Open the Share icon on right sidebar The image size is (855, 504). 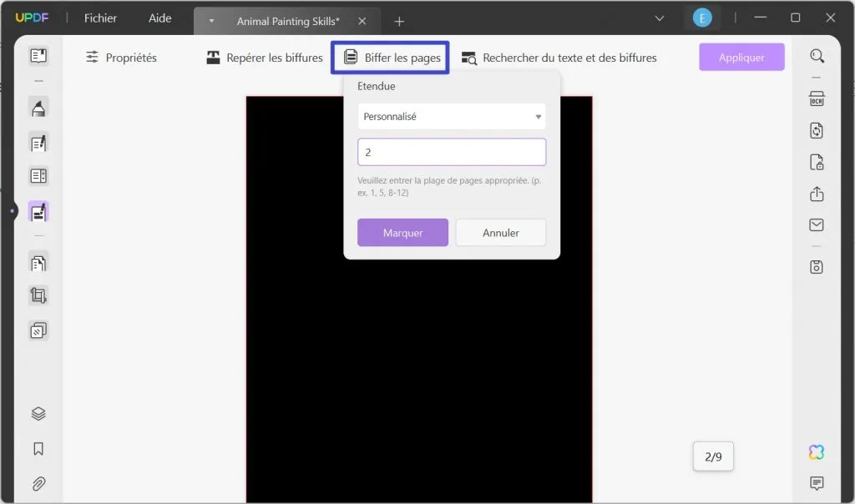coord(816,193)
